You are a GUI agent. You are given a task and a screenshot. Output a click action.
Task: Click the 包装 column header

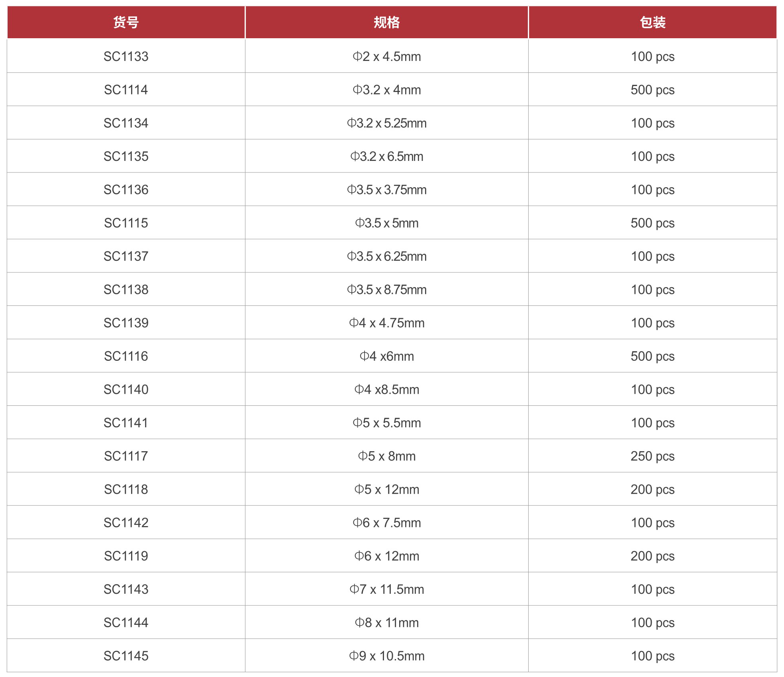(x=652, y=22)
